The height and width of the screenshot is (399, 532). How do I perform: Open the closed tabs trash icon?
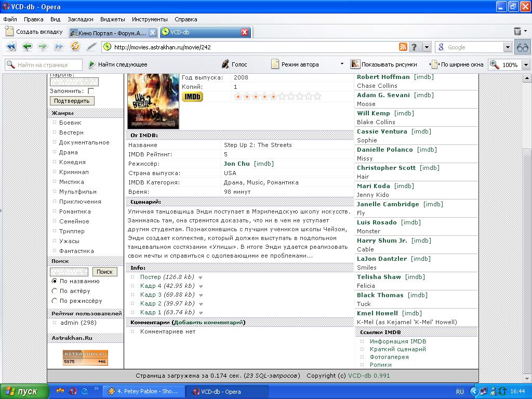[x=517, y=32]
